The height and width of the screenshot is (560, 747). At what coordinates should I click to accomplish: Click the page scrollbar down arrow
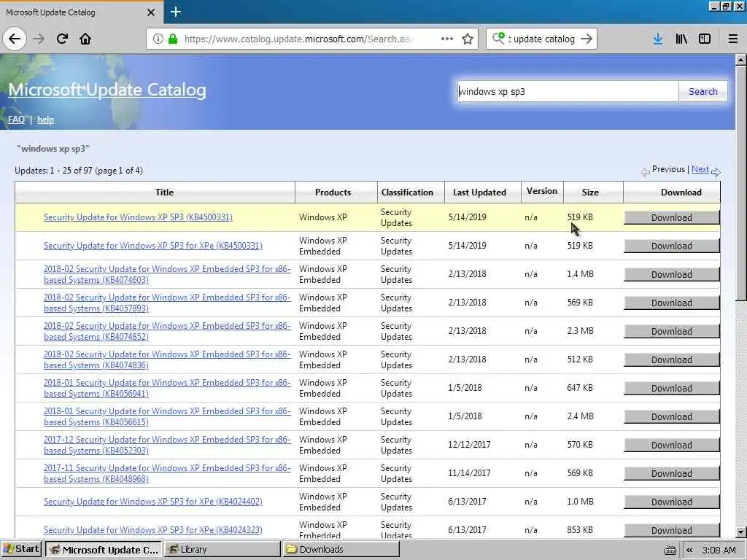741,532
